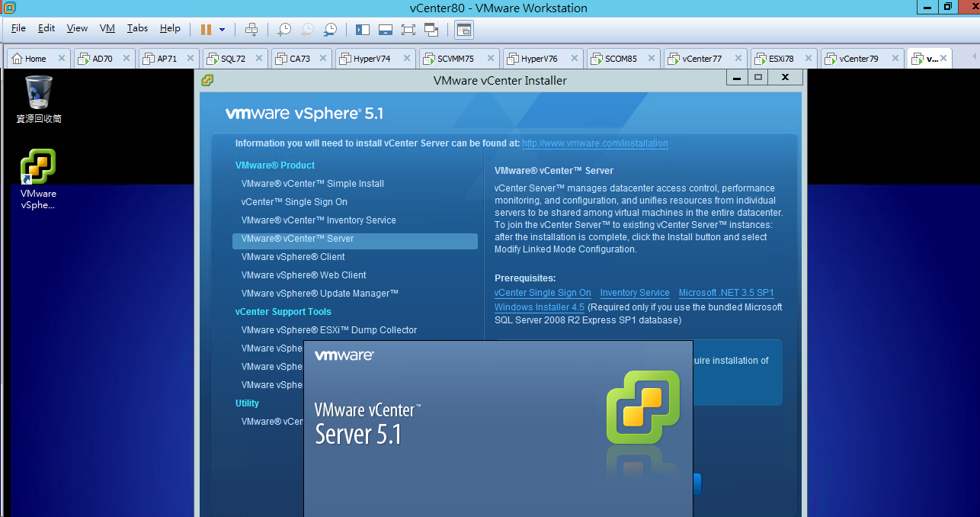Open the Edit menu
Image resolution: width=980 pixels, height=517 pixels.
[46, 28]
